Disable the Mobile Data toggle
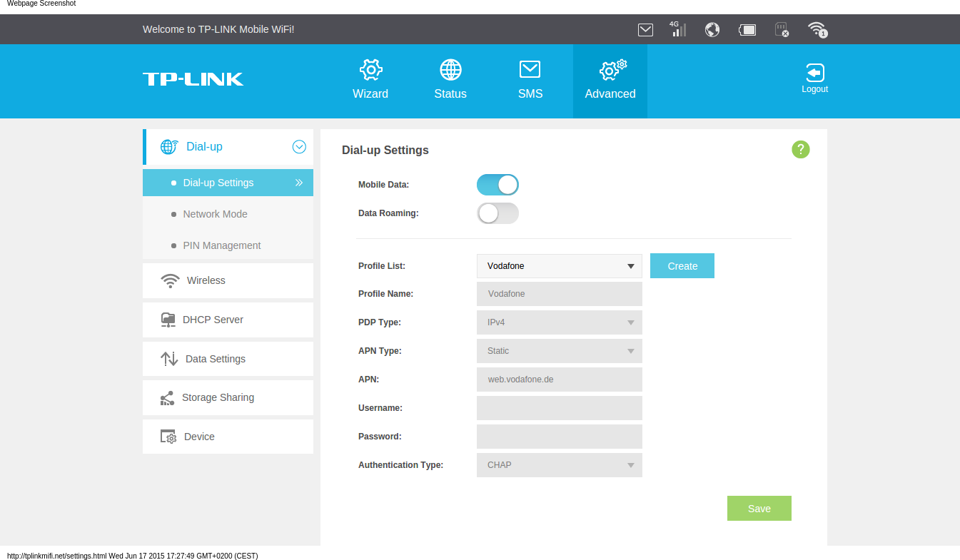Screen dimensions: 960x560 point(497,185)
